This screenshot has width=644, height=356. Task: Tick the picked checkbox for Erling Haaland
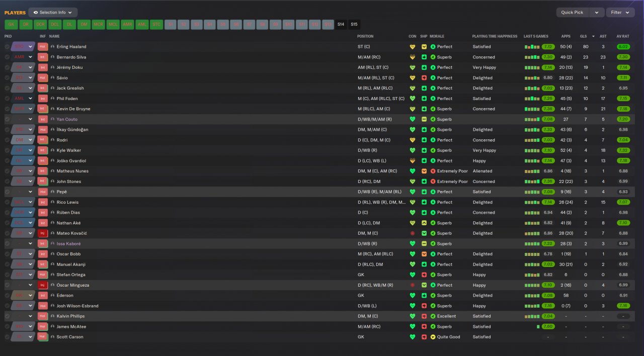[7, 47]
